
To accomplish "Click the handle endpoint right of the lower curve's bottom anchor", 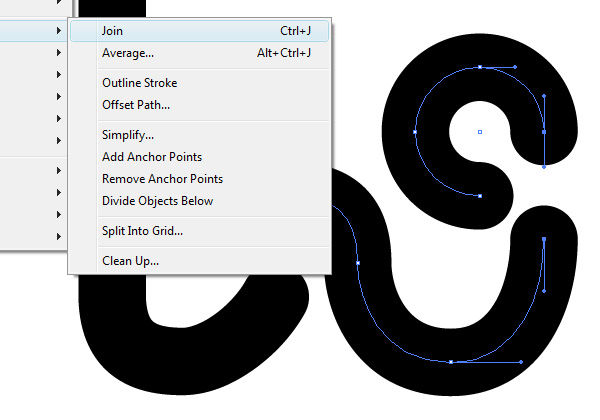I will click(x=521, y=362).
